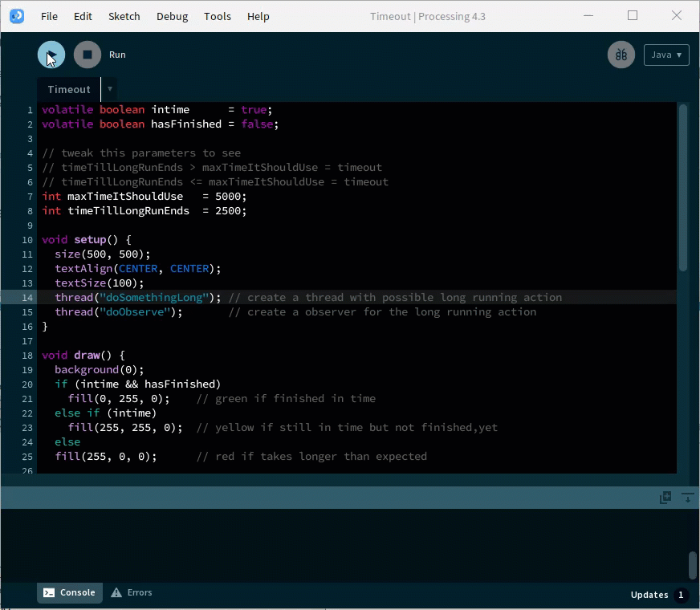700x610 pixels.
Task: Select the Timeout sketch tab
Action: click(69, 89)
